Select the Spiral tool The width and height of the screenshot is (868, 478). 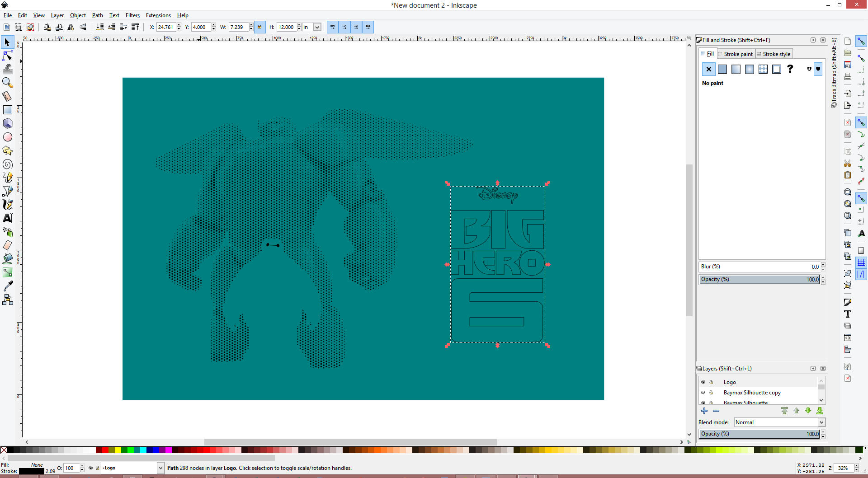8,164
